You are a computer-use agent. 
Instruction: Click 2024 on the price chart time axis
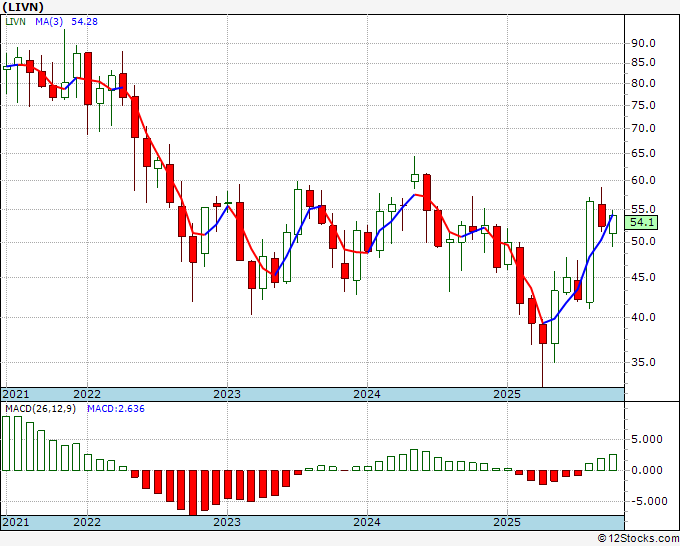(367, 394)
